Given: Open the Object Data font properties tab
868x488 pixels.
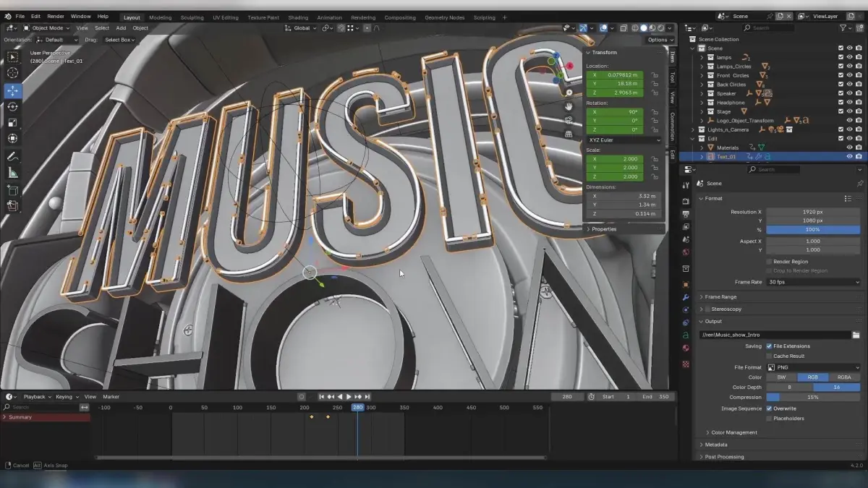Looking at the screenshot, I should click(x=686, y=335).
